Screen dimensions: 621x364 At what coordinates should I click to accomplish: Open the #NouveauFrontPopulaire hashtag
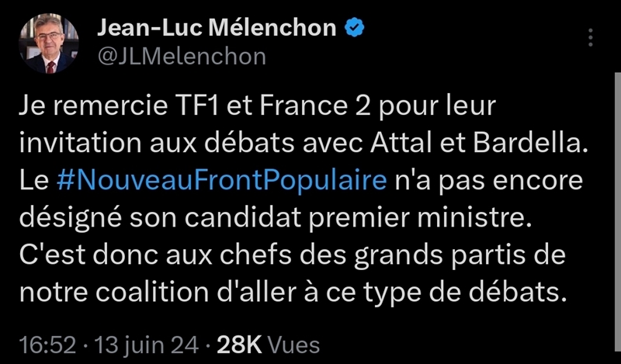(221, 181)
